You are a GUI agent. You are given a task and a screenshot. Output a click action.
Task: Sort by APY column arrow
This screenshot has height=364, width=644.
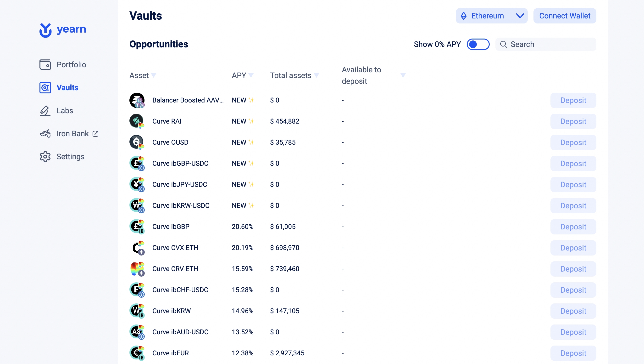pos(251,75)
